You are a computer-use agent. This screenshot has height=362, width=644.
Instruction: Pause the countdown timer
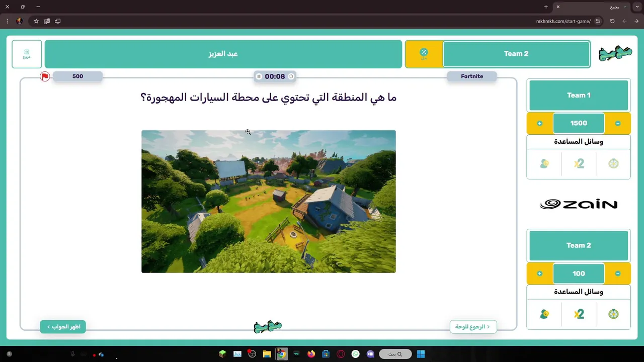point(259,76)
